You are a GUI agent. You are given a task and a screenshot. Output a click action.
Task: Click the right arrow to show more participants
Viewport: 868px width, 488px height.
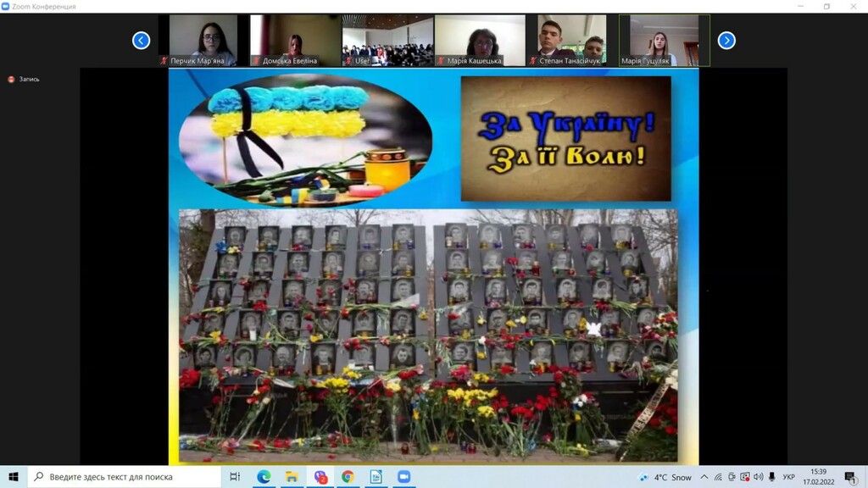click(726, 40)
